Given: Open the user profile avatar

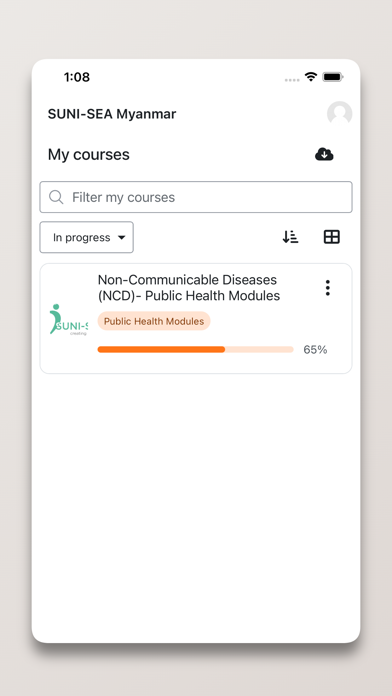Looking at the screenshot, I should pyautogui.click(x=340, y=114).
